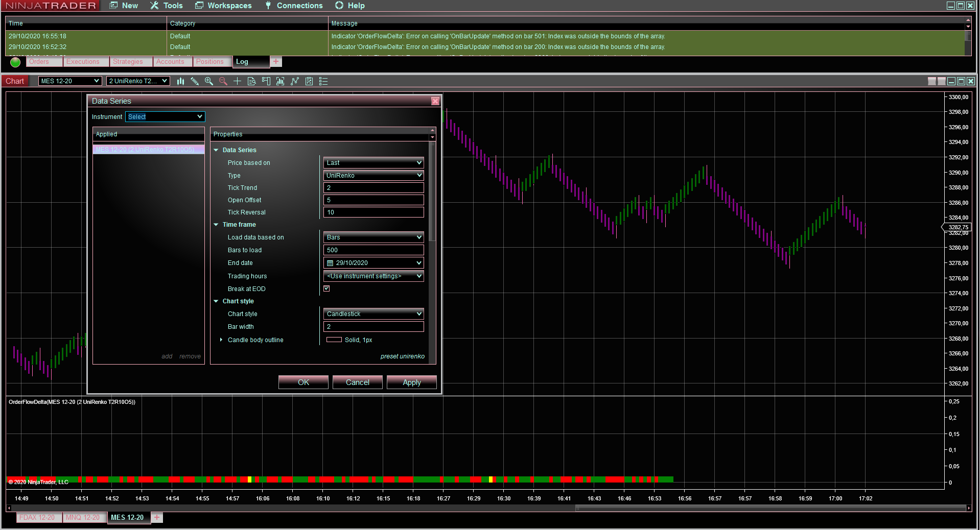This screenshot has height=530, width=980.
Task: Click the green connection status indicator
Action: (15, 62)
